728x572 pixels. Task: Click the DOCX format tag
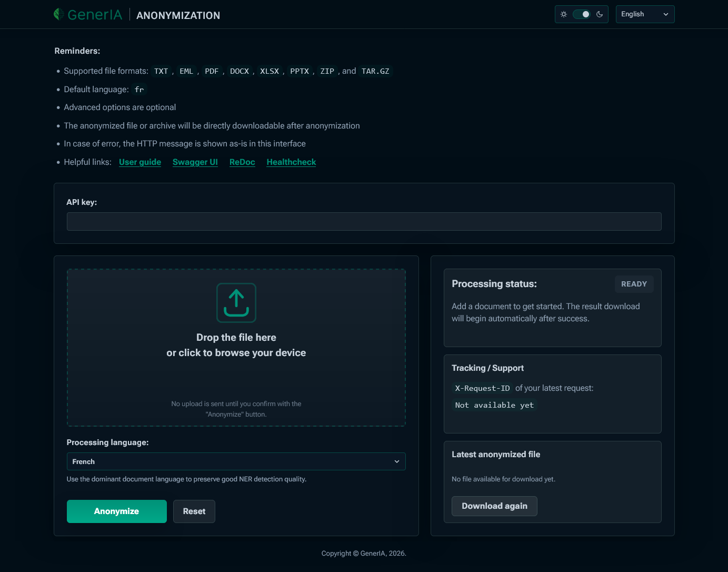pyautogui.click(x=240, y=71)
